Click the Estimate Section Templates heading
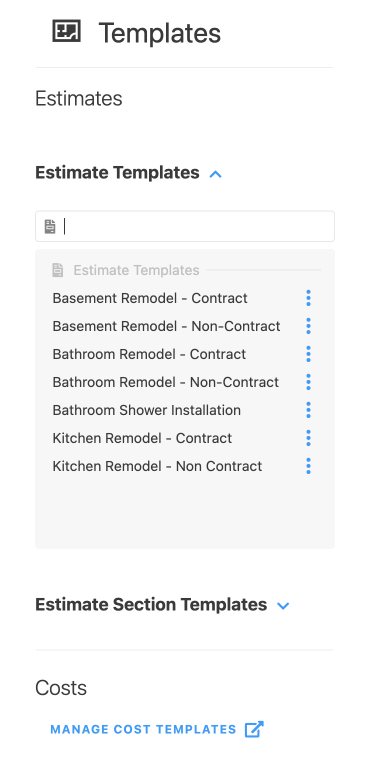 point(151,605)
